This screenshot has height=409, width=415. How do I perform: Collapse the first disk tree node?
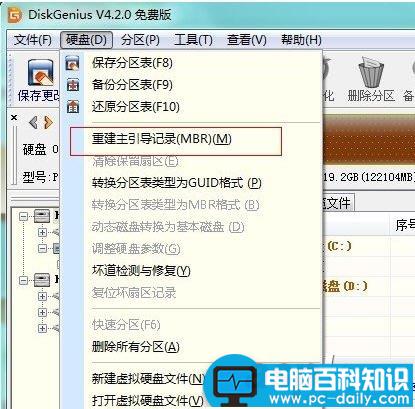click(23, 217)
